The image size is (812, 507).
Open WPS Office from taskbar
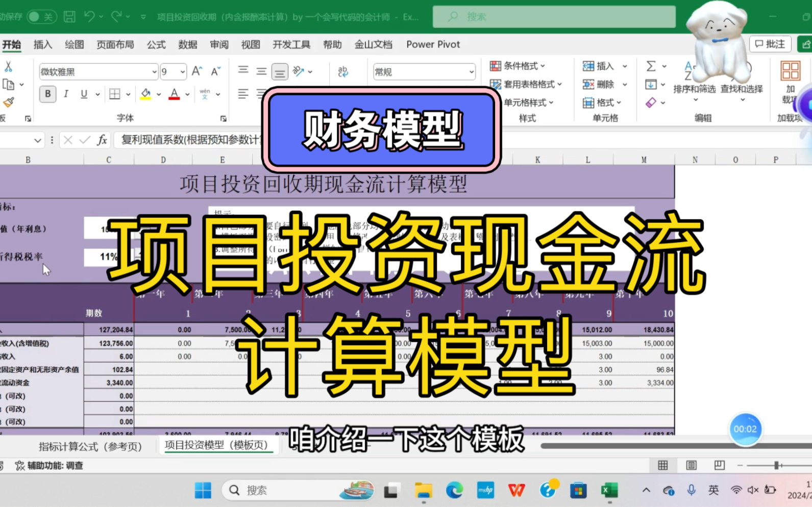point(516,490)
